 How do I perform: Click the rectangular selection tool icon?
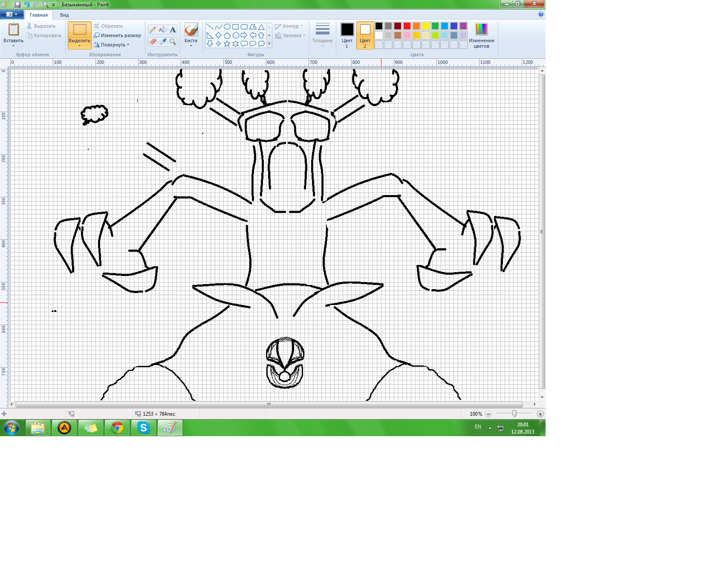pyautogui.click(x=80, y=29)
